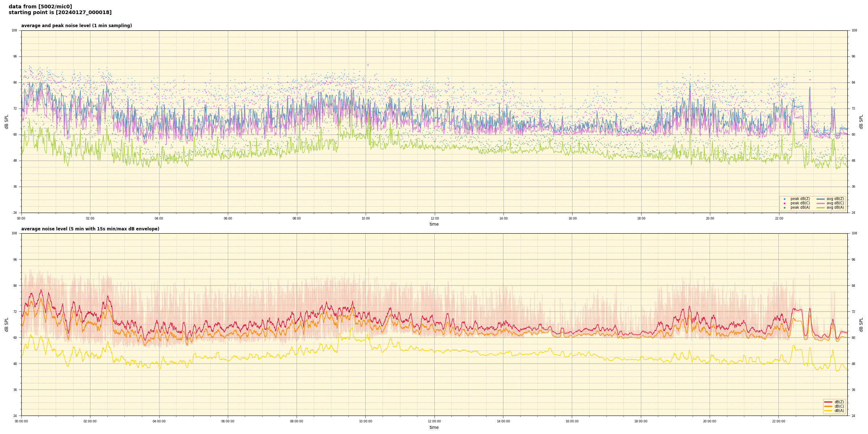Select the avg dB(C) legend line

[x=821, y=203]
